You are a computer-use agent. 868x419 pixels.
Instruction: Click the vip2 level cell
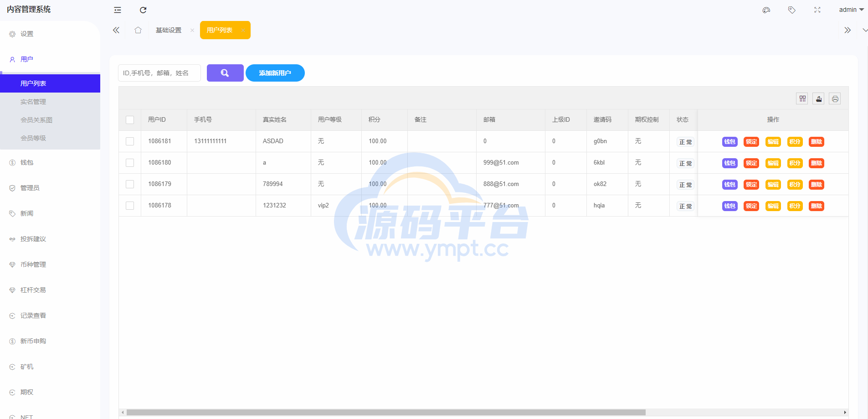click(x=336, y=206)
